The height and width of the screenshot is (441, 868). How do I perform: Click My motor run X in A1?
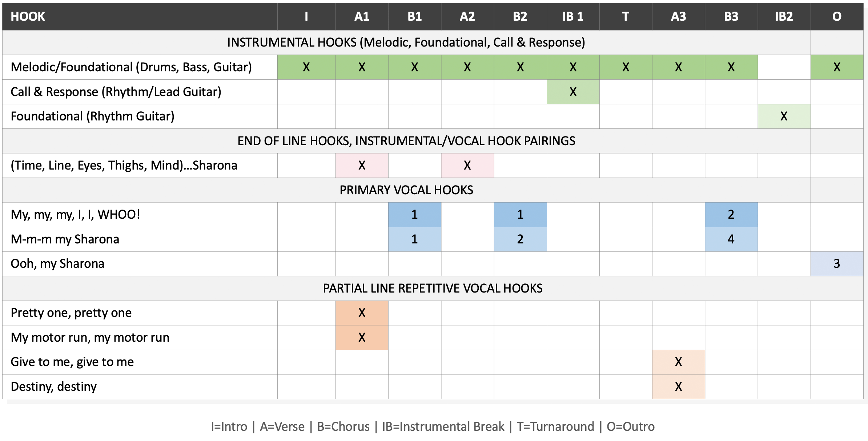click(362, 338)
